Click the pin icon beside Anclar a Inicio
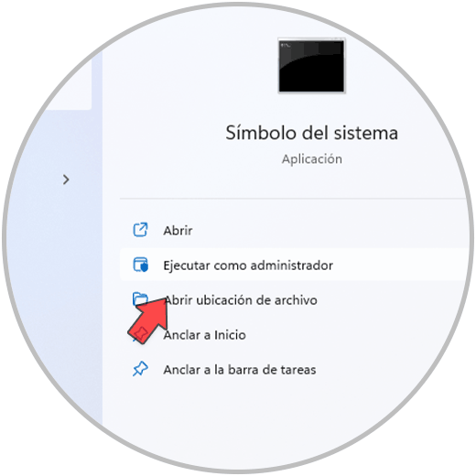This screenshot has height=476, width=476. pos(140,335)
